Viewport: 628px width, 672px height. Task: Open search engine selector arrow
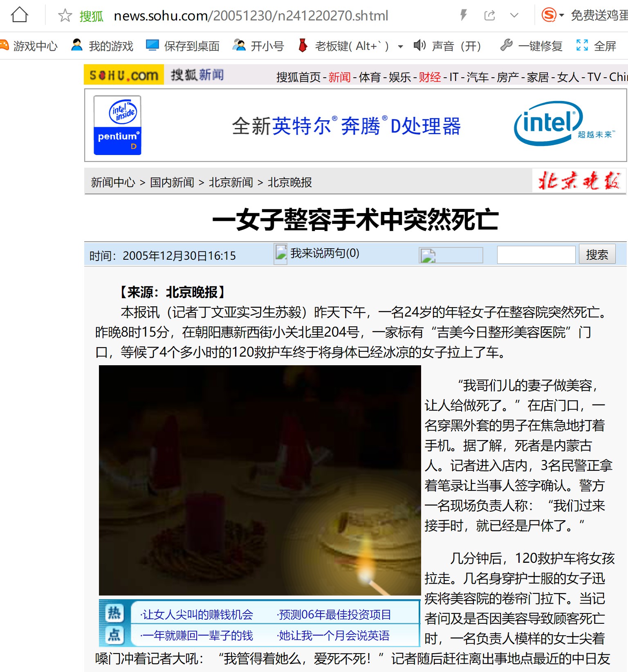(x=562, y=16)
